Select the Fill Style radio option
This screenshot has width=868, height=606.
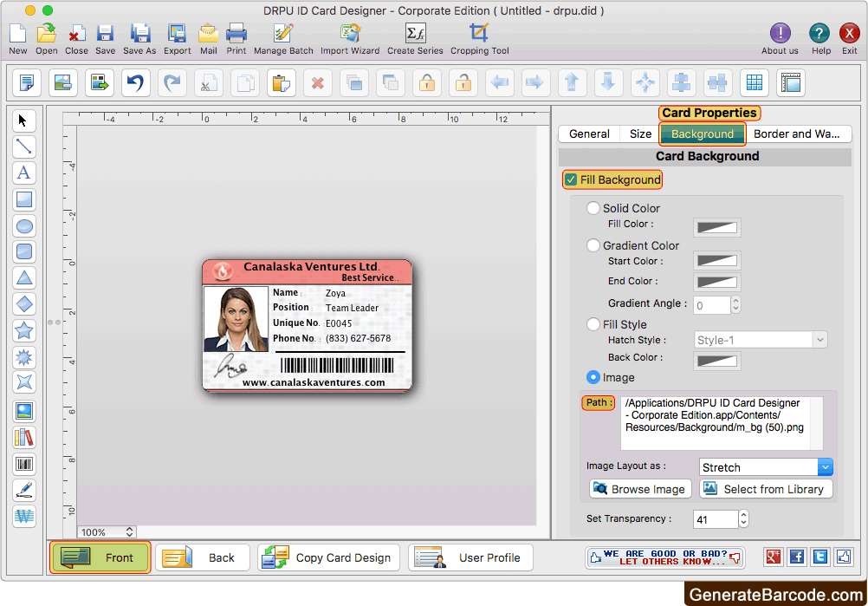click(593, 324)
